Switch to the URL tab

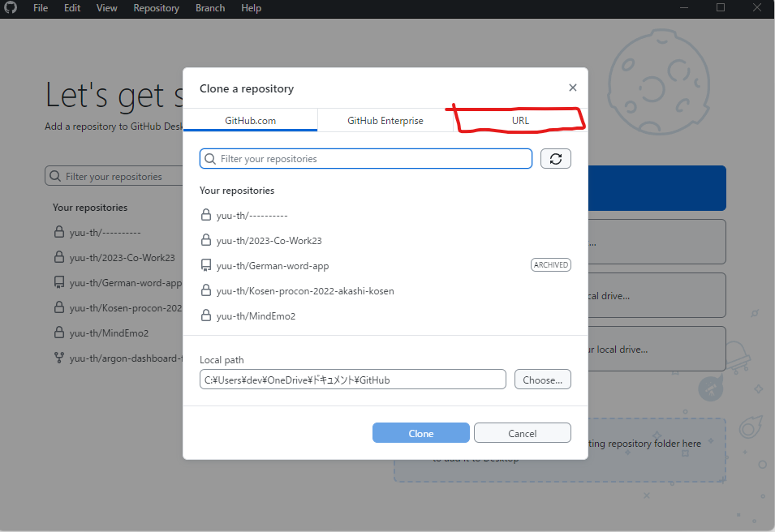pyautogui.click(x=520, y=121)
